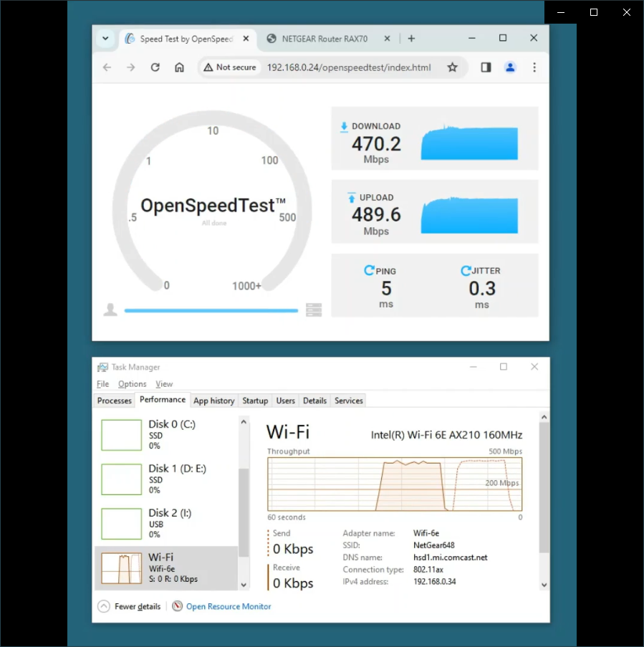644x647 pixels.
Task: Click details pane scroll down arrow
Action: point(544,585)
